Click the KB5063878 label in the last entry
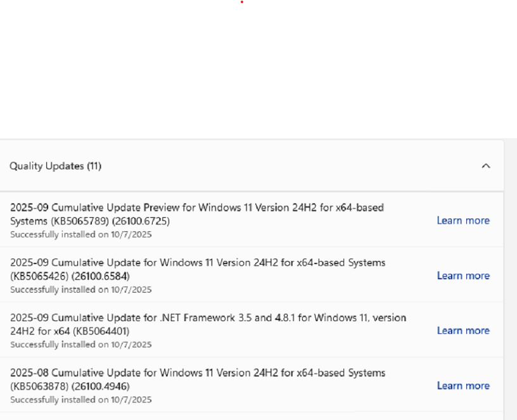517x420 pixels. (x=39, y=386)
